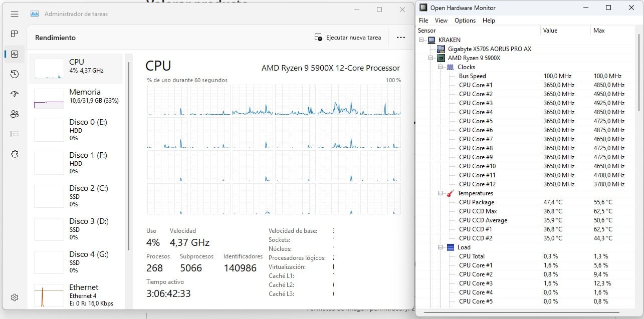Click the Tiempo activo 3:06:42:33 value
Viewport: 644px width, 319px height.
pyautogui.click(x=168, y=294)
